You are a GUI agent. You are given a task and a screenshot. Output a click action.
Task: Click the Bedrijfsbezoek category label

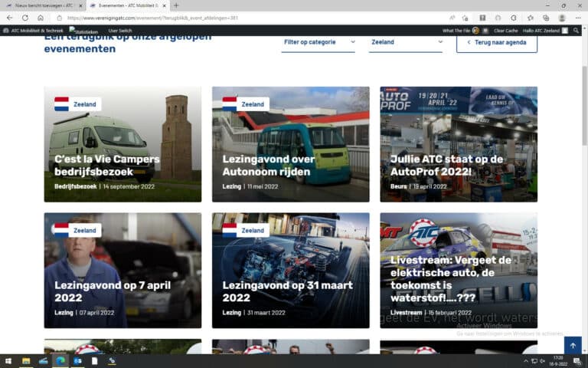coord(75,186)
